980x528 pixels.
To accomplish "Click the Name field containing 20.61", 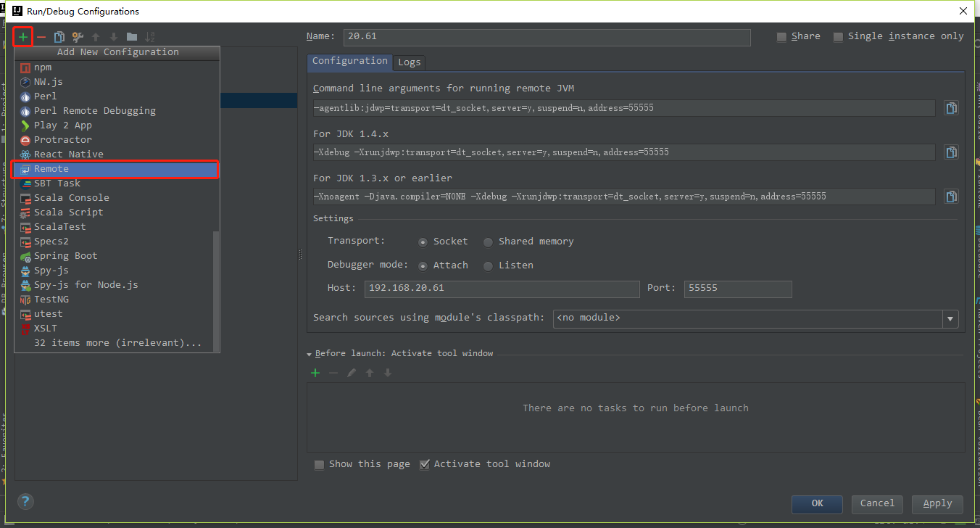I will tap(547, 37).
